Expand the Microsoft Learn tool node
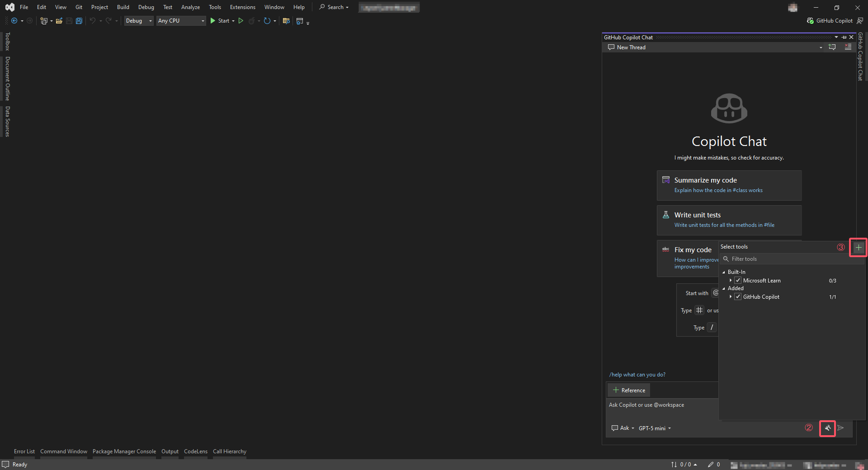 pyautogui.click(x=731, y=281)
